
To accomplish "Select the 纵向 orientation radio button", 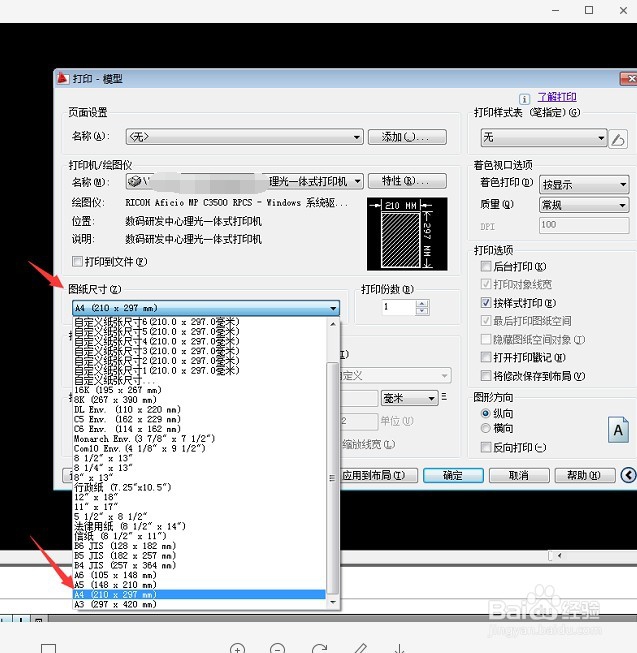I will click(485, 413).
